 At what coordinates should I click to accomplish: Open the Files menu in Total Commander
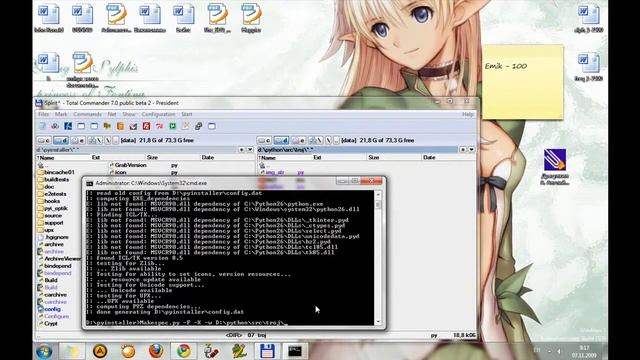[x=43, y=114]
